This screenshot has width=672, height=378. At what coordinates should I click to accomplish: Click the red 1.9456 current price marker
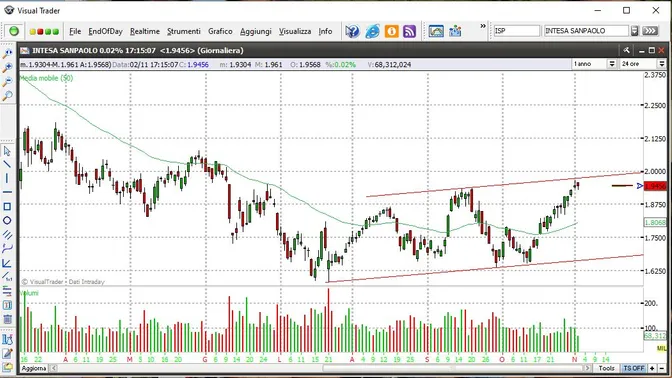tap(655, 186)
